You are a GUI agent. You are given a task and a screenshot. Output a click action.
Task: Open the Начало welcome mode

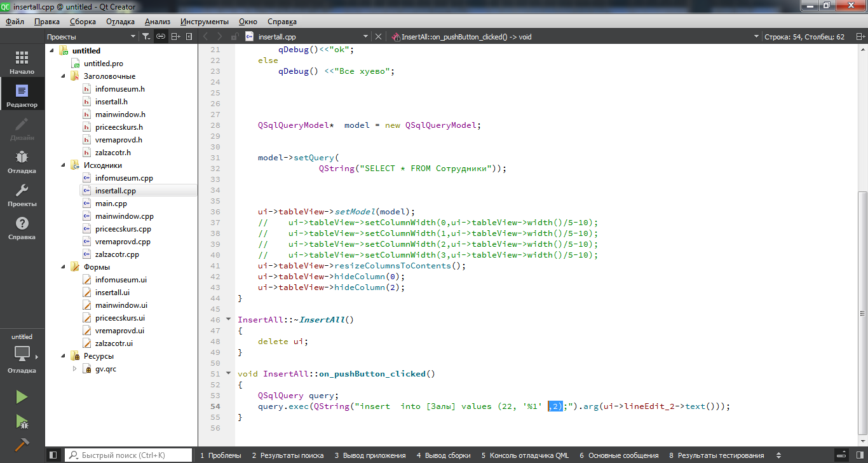click(22, 62)
